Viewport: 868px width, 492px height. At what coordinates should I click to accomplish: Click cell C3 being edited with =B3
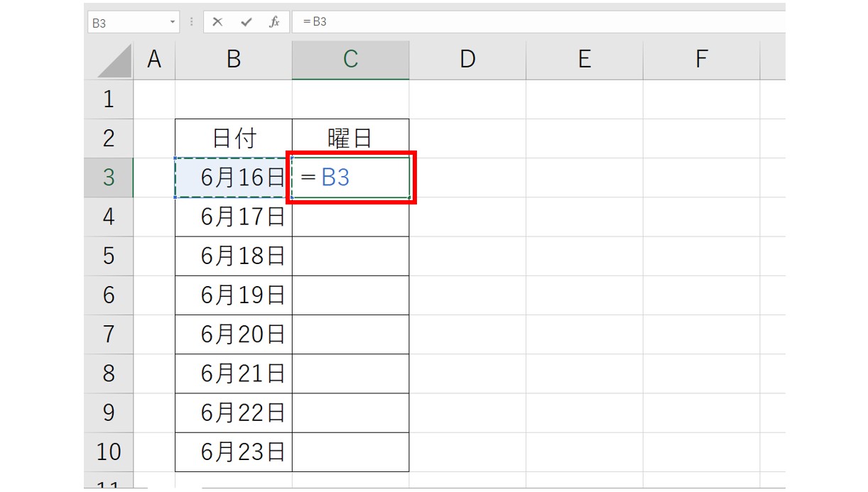350,177
